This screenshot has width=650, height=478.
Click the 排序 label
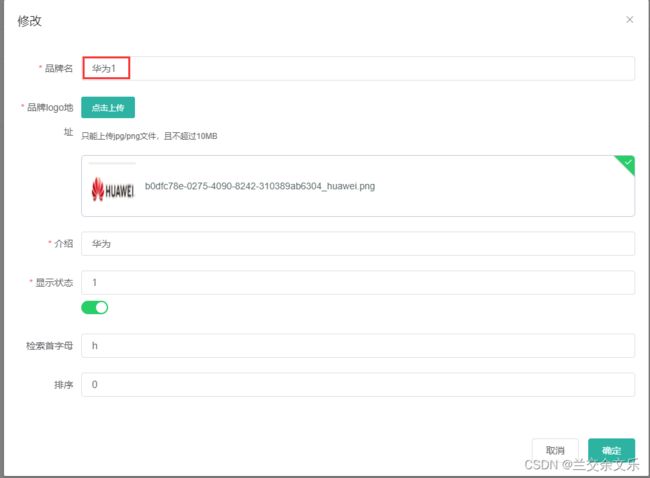point(63,384)
